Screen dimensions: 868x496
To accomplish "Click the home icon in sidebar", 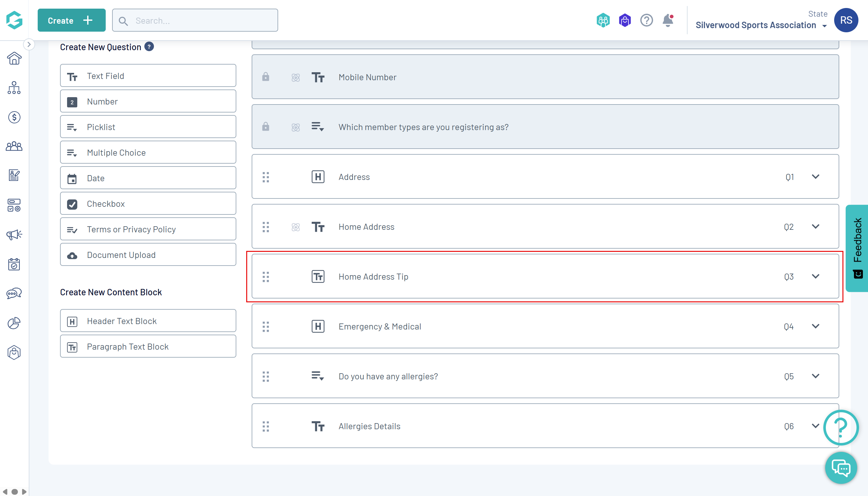I will coord(14,58).
